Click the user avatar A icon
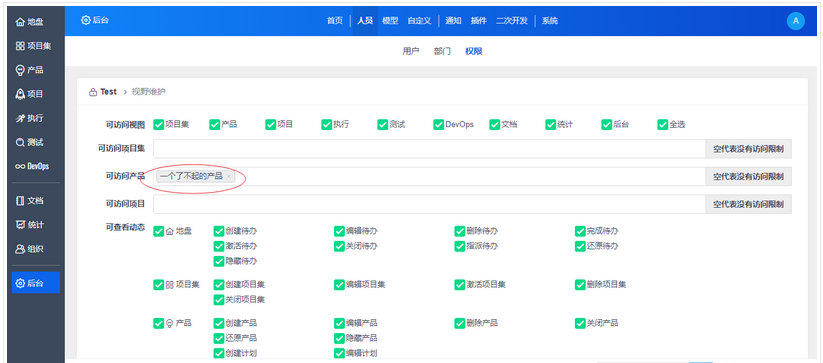 [x=796, y=21]
